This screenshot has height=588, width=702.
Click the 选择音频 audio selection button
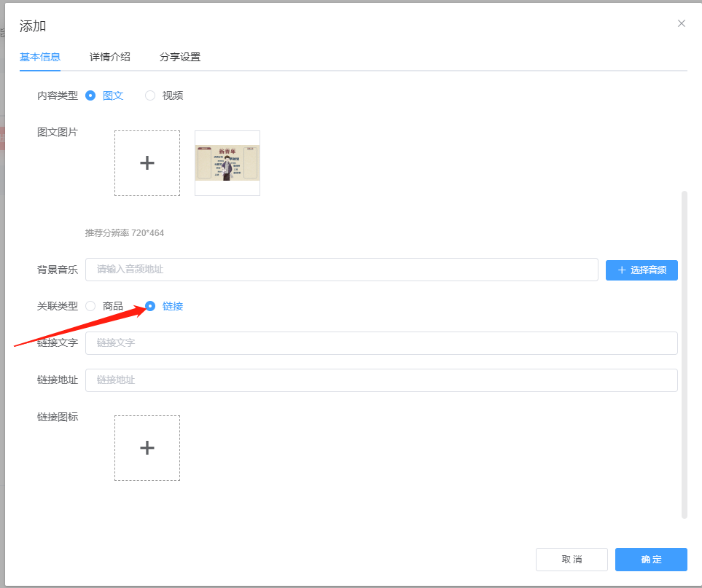[641, 270]
